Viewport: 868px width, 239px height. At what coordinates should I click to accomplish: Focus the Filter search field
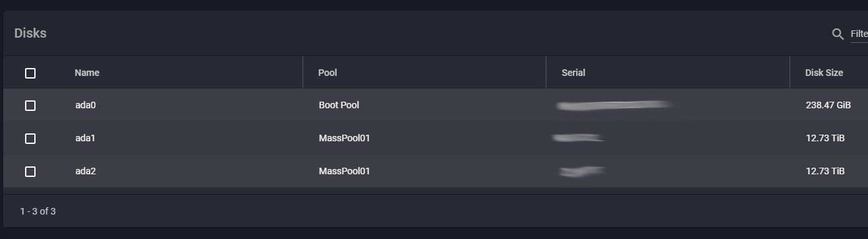pyautogui.click(x=859, y=34)
